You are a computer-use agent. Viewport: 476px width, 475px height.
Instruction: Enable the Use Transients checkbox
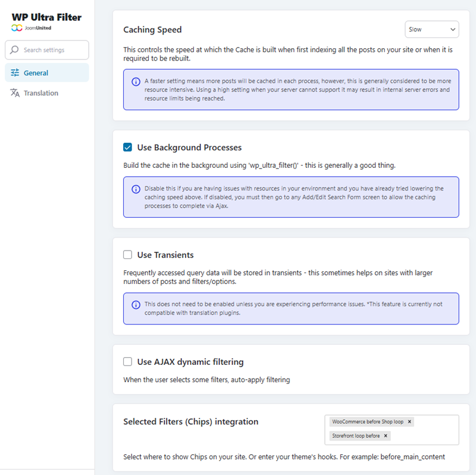point(128,255)
